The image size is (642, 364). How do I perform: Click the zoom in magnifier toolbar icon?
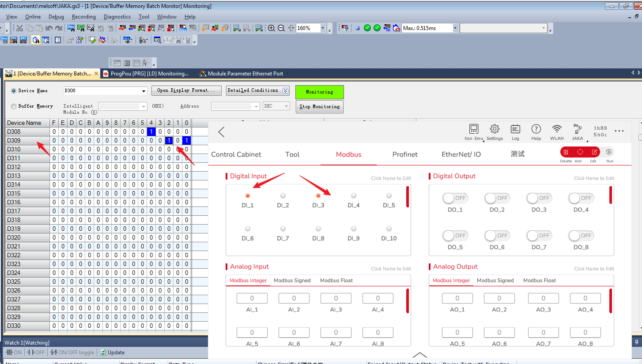[271, 28]
